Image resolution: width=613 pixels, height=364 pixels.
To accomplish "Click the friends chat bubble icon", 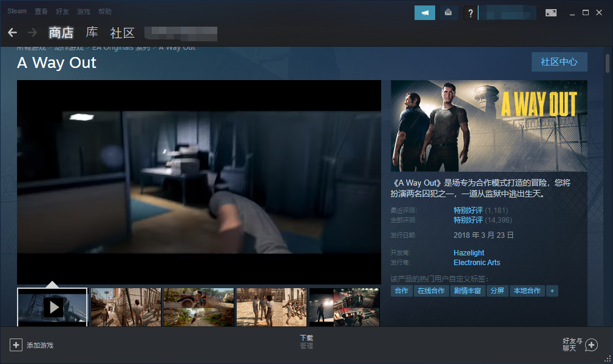I will (x=592, y=345).
